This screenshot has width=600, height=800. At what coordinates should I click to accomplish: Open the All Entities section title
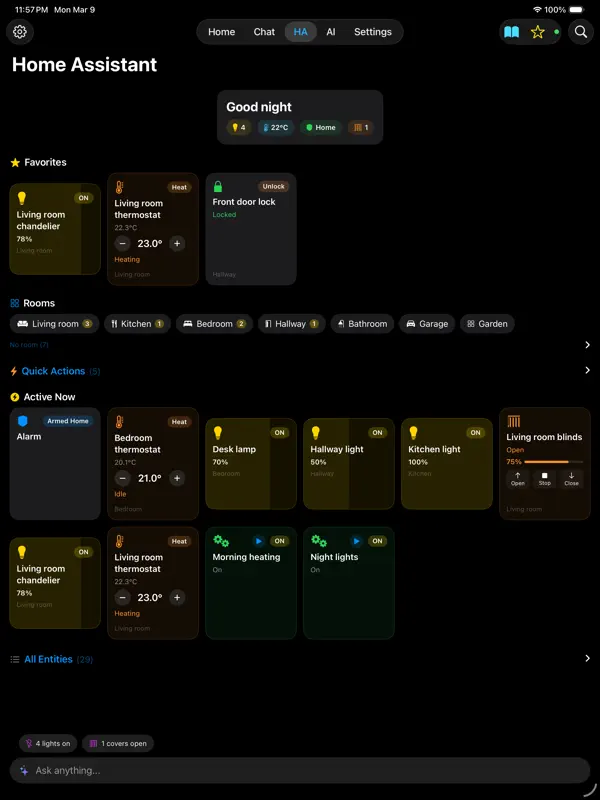click(x=48, y=659)
